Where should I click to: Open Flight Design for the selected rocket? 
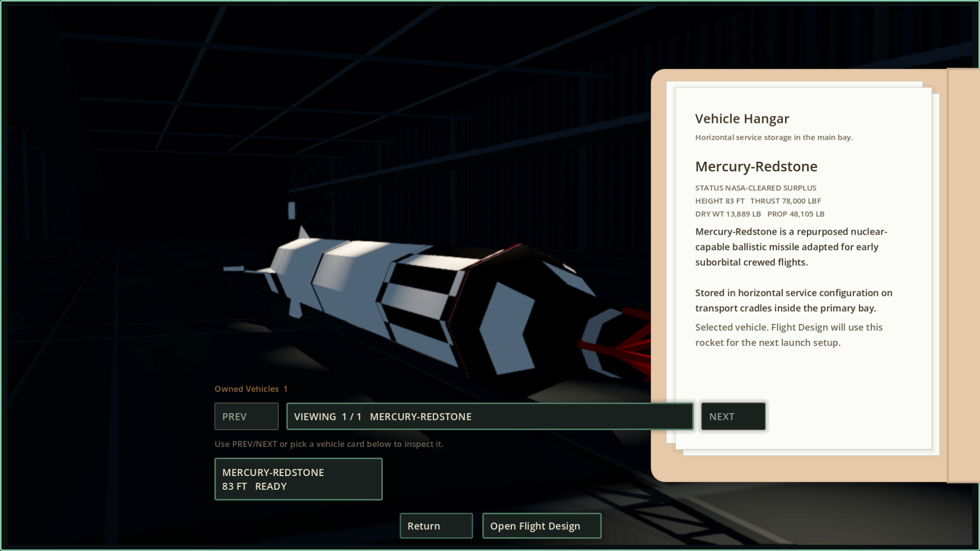(542, 525)
